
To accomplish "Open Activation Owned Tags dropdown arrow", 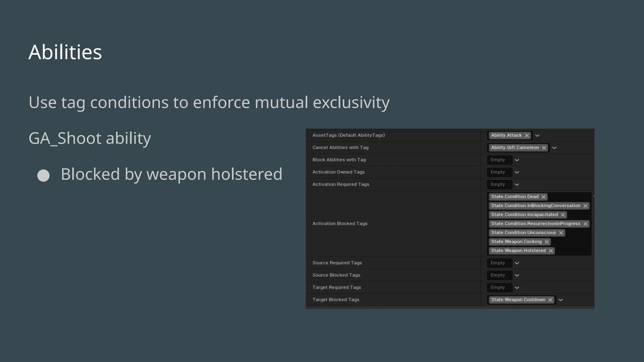I will (x=517, y=172).
